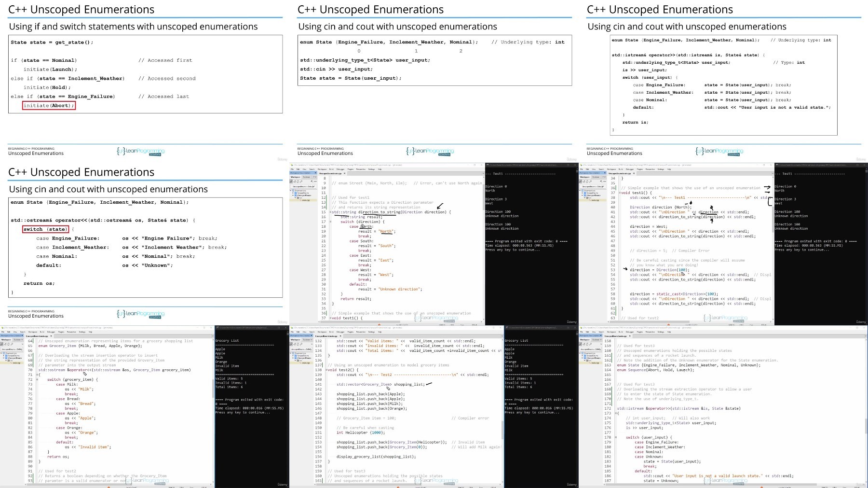This screenshot has height=488, width=868.
Task: Click link-editor icon in Grocery_Item window workspace toolbar
Action: (x=1, y=344)
